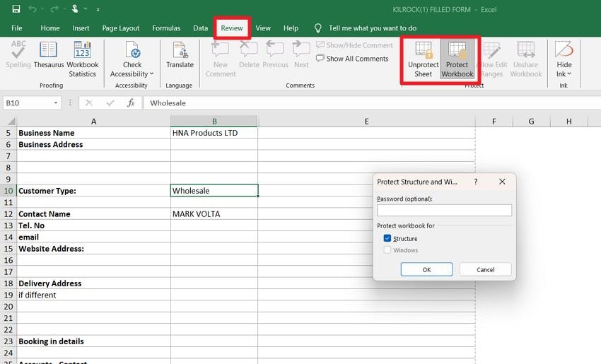The height and width of the screenshot is (364, 601).
Task: Switch to the Formulas tab
Action: (166, 28)
